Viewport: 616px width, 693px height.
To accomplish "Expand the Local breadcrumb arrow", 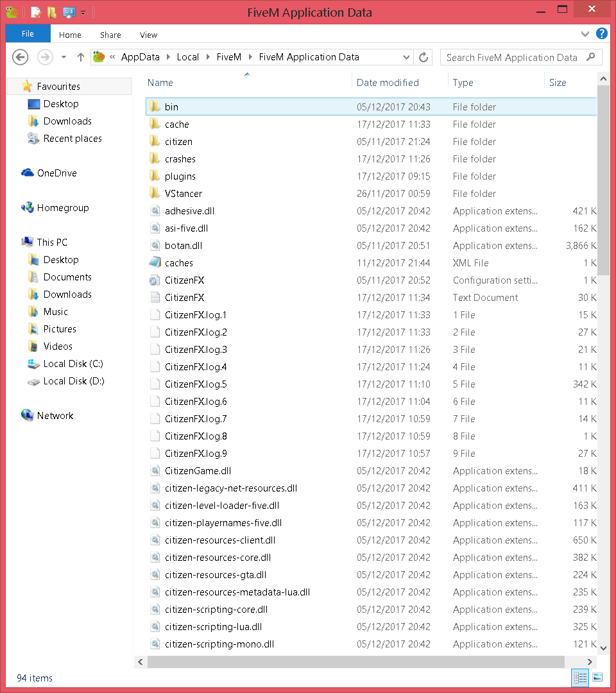I will click(x=208, y=57).
